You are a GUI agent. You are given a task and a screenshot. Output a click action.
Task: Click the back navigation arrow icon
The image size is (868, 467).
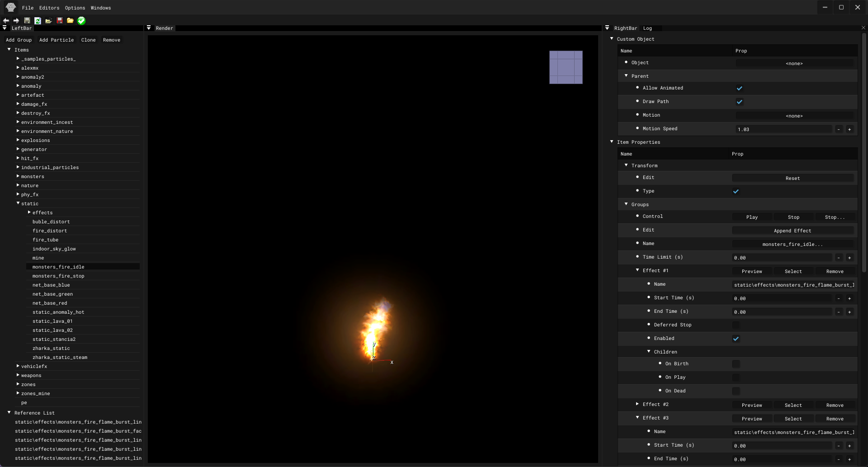point(6,21)
